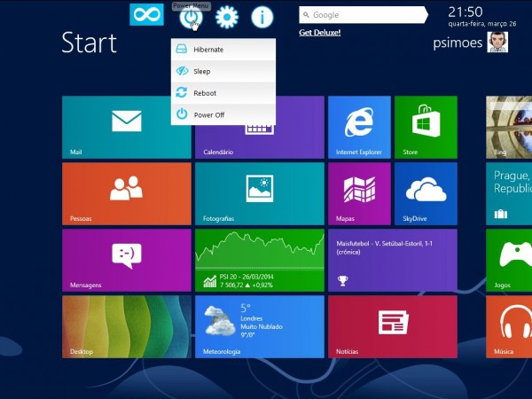Open the Bing tile
Screen dimensions: 532x399
click(x=509, y=127)
